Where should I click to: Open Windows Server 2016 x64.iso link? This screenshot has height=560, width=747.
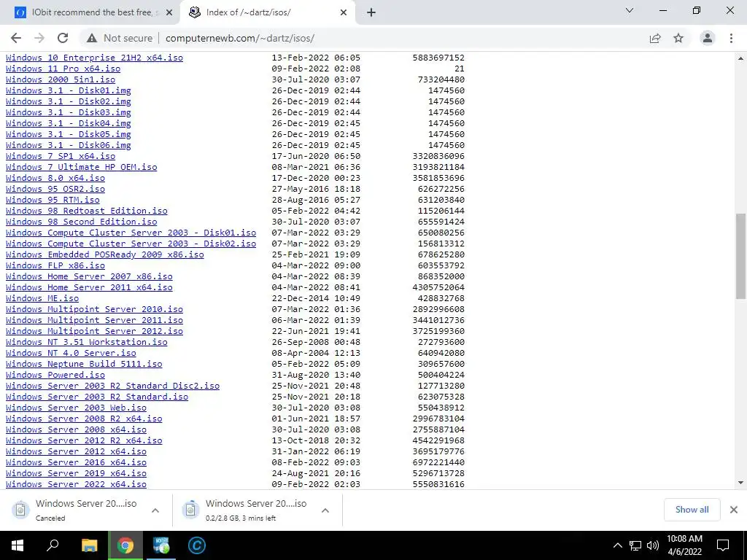click(76, 463)
